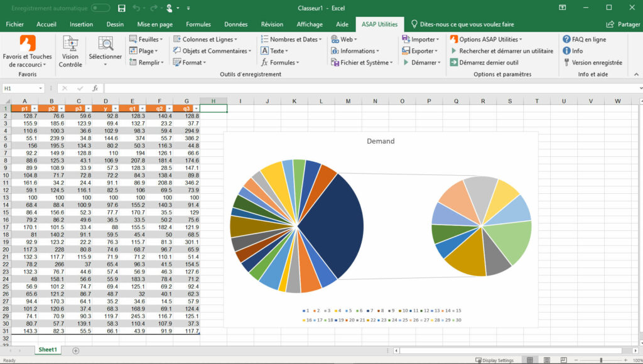This screenshot has width=643, height=364.
Task: Launch the Démarrez dernier outil command
Action: (484, 62)
